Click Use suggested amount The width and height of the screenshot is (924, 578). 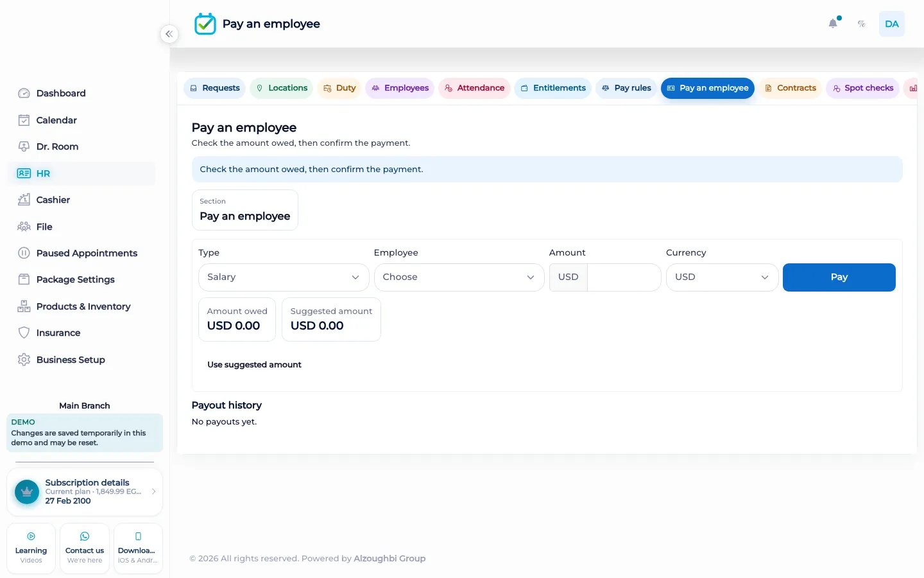click(x=254, y=365)
